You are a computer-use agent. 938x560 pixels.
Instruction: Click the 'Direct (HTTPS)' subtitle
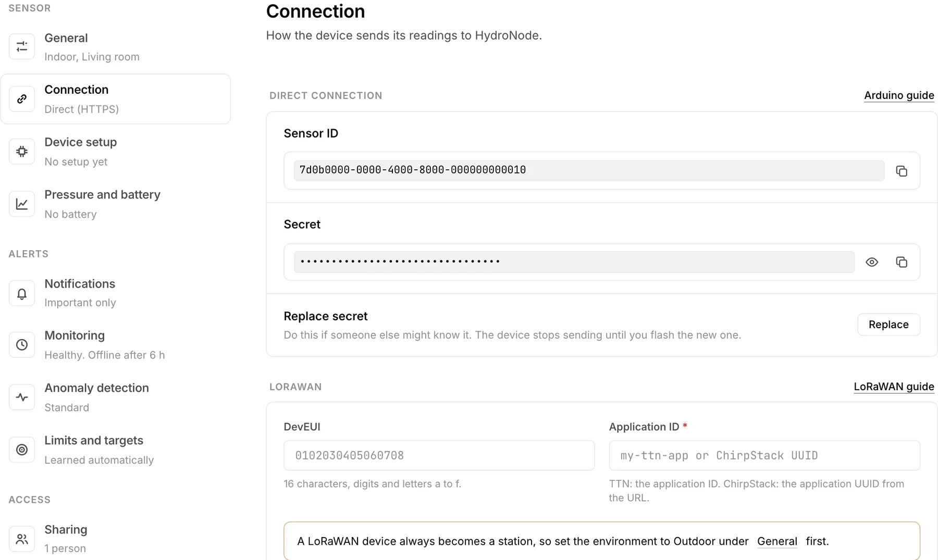coord(81,109)
